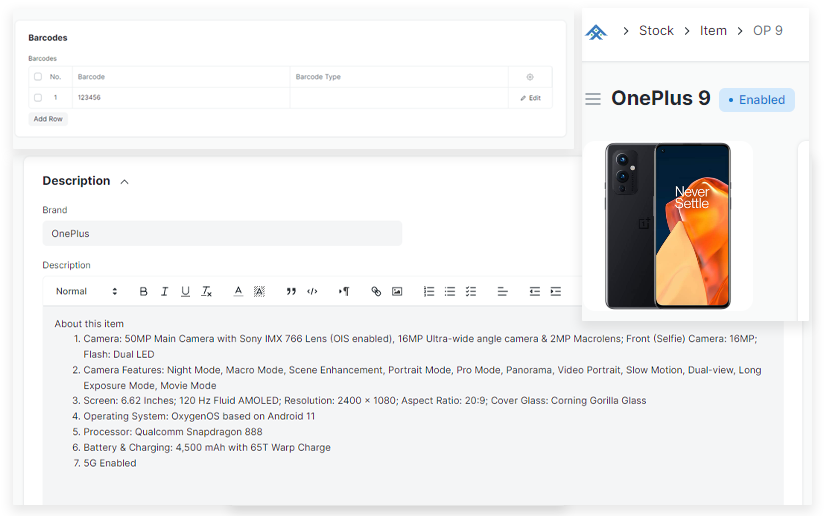
Task: Open the Stock breadcrumb
Action: pyautogui.click(x=656, y=31)
